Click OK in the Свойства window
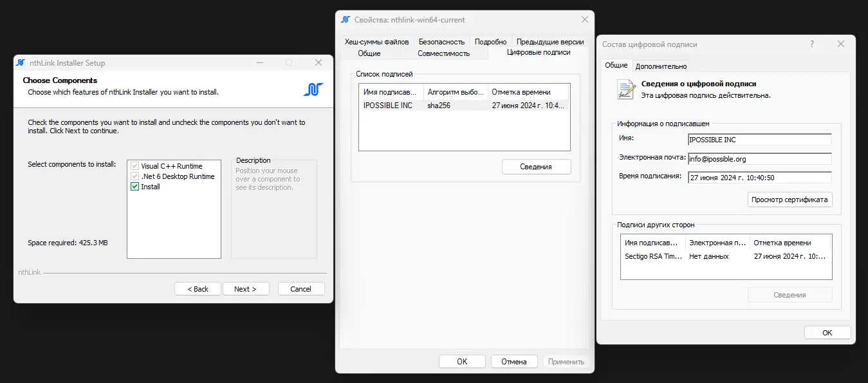The height and width of the screenshot is (383, 868). coord(462,362)
